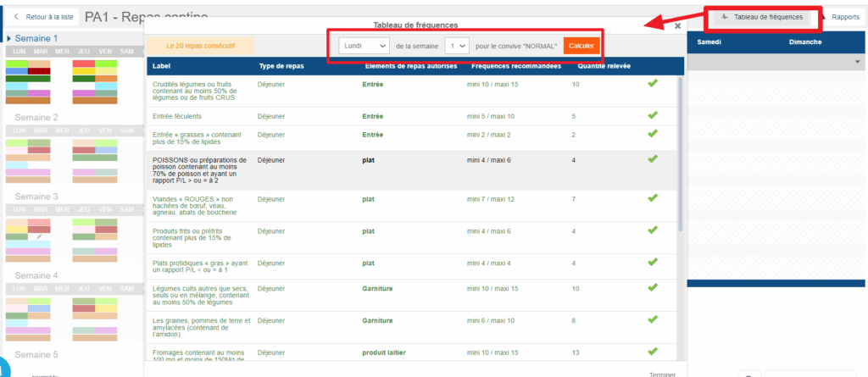This screenshot has height=377, width=868.
Task: Open the week number dropdown
Action: (457, 45)
